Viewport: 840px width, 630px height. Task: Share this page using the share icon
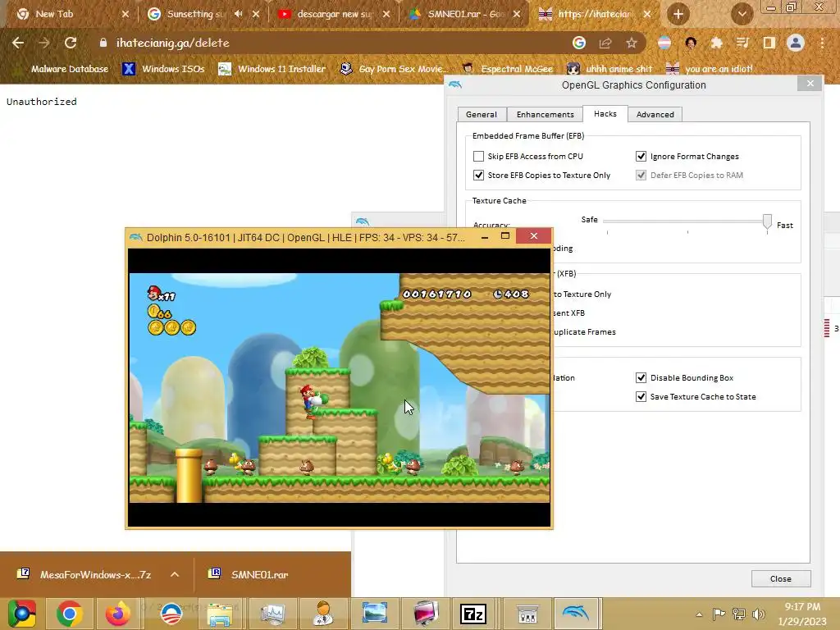[x=605, y=43]
